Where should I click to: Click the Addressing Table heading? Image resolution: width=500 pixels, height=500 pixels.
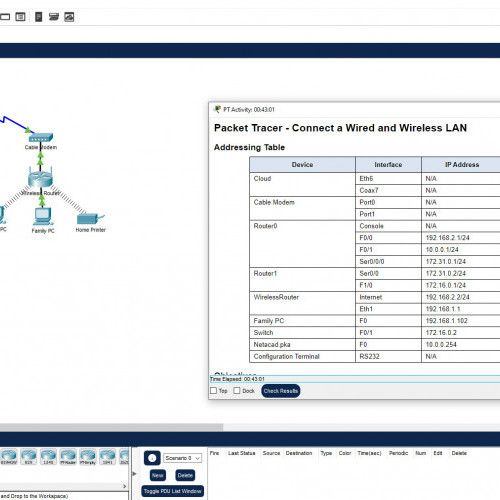tap(249, 147)
